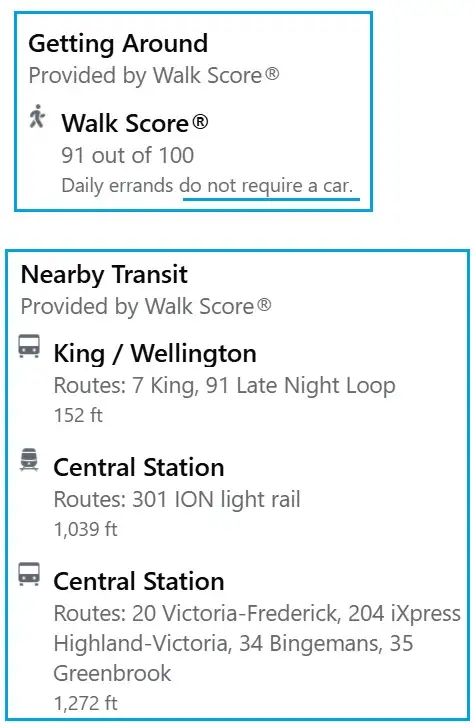Open the King / Wellington stop
Image resolution: width=474 pixels, height=727 pixels.
point(155,354)
